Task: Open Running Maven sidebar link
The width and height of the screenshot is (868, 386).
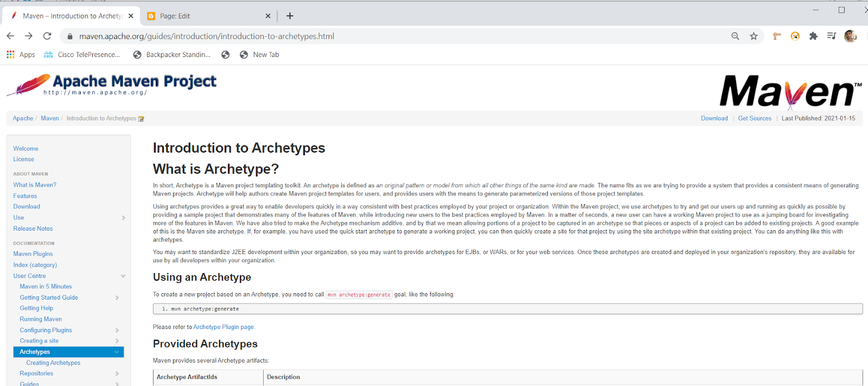Action: [x=41, y=319]
